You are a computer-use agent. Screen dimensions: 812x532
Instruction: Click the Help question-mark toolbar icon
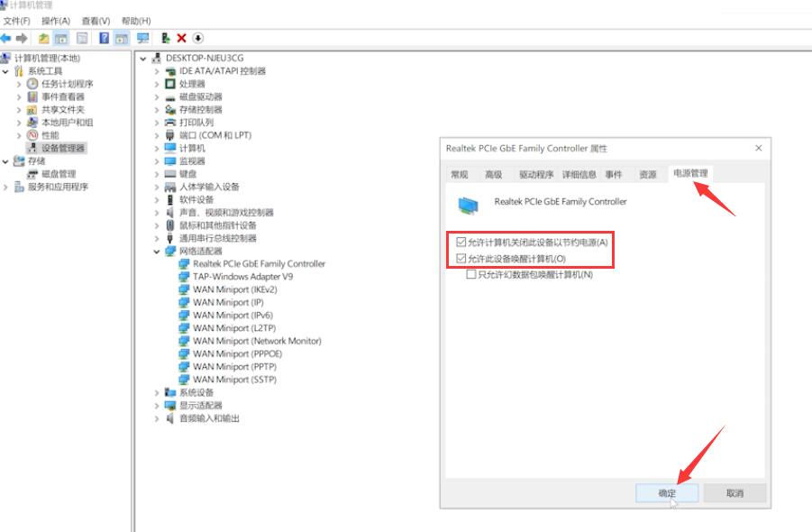104,38
